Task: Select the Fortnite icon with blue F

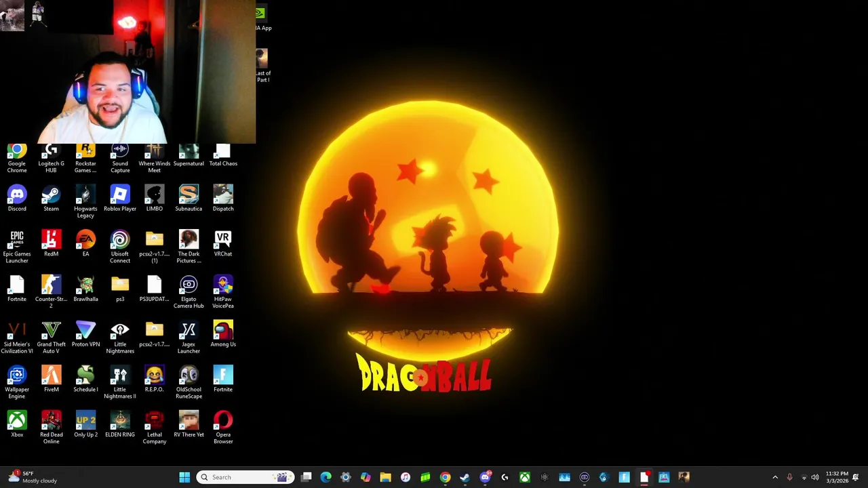Action: [x=223, y=380]
